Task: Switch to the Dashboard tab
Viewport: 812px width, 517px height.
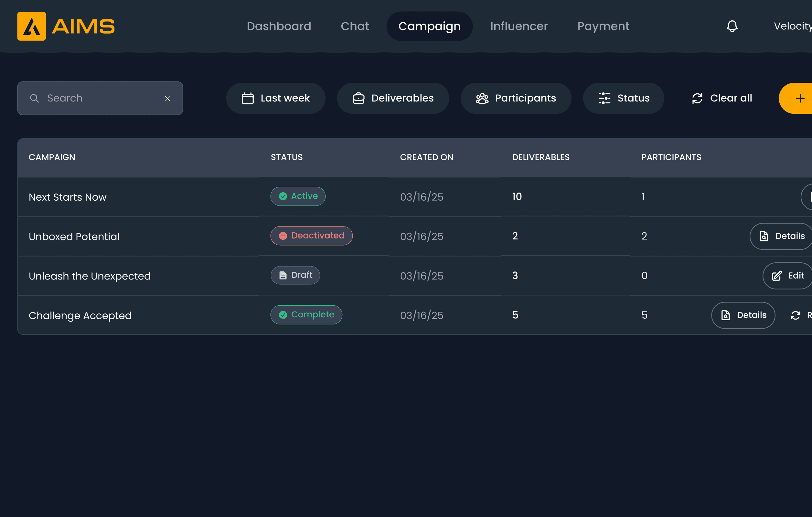Action: [279, 26]
